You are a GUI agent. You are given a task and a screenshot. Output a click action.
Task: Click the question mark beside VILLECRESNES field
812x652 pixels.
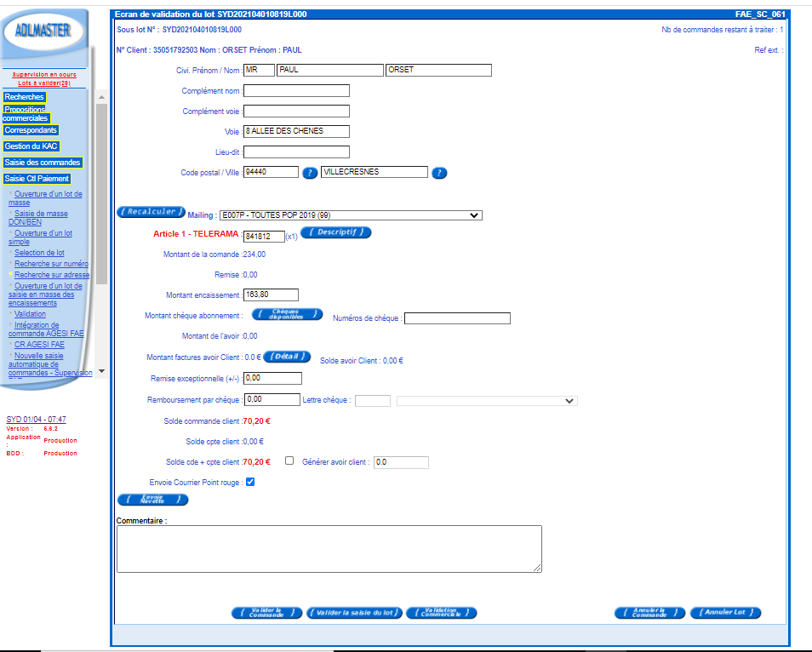(x=439, y=173)
